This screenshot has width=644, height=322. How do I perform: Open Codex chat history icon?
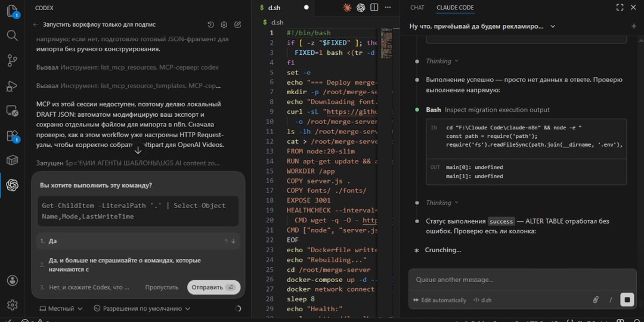(210, 24)
